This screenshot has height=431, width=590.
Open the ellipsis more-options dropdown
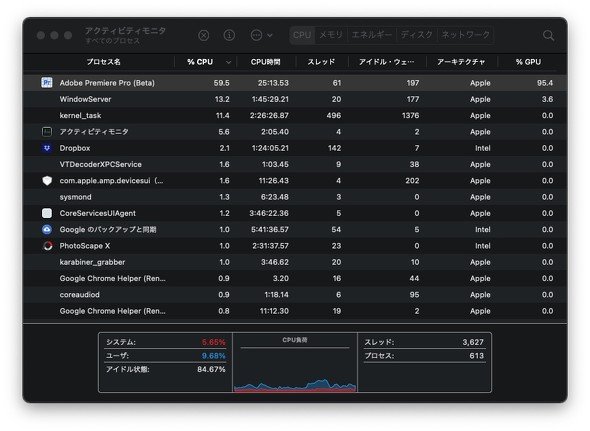pyautogui.click(x=261, y=35)
